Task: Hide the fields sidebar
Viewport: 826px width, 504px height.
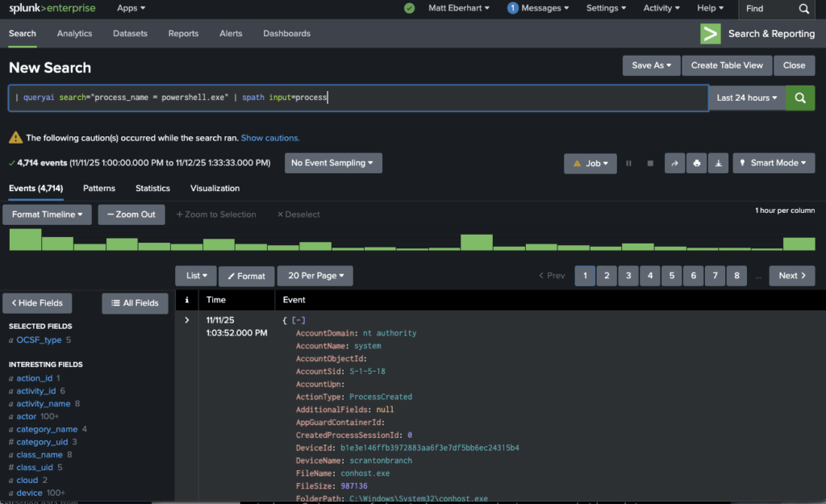Action: 37,302
